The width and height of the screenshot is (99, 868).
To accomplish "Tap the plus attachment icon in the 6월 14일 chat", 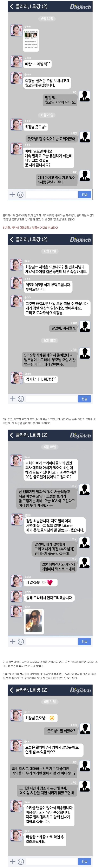I will tap(12, 194).
